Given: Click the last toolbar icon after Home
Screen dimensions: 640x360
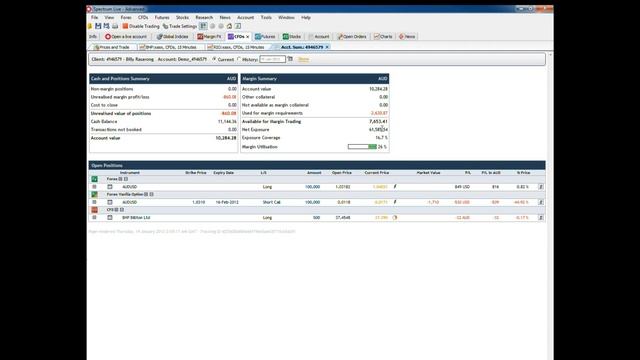Looking at the screenshot, I should [x=238, y=26].
